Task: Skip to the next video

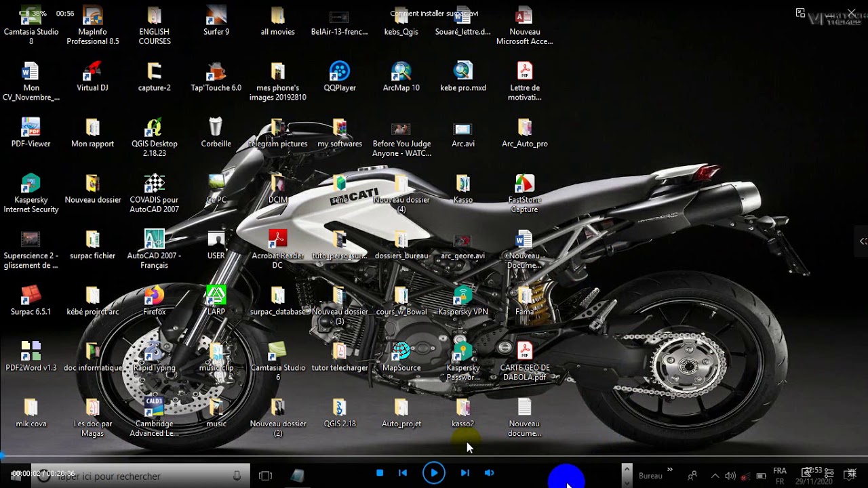Action: click(465, 473)
